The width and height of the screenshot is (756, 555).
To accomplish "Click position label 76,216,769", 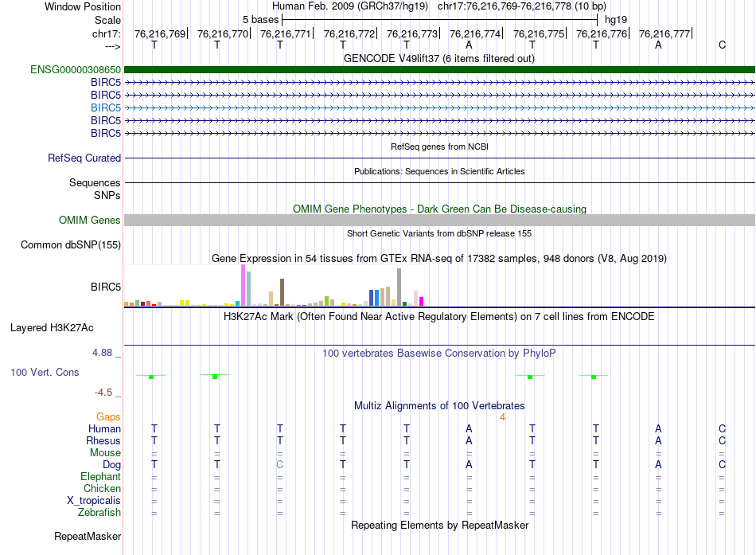I will click(160, 33).
